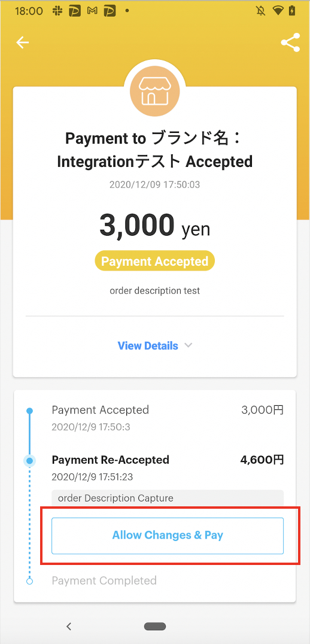Viewport: 310px width, 644px height.
Task: Tap the Gmail notification icon in status bar
Action: tap(92, 11)
